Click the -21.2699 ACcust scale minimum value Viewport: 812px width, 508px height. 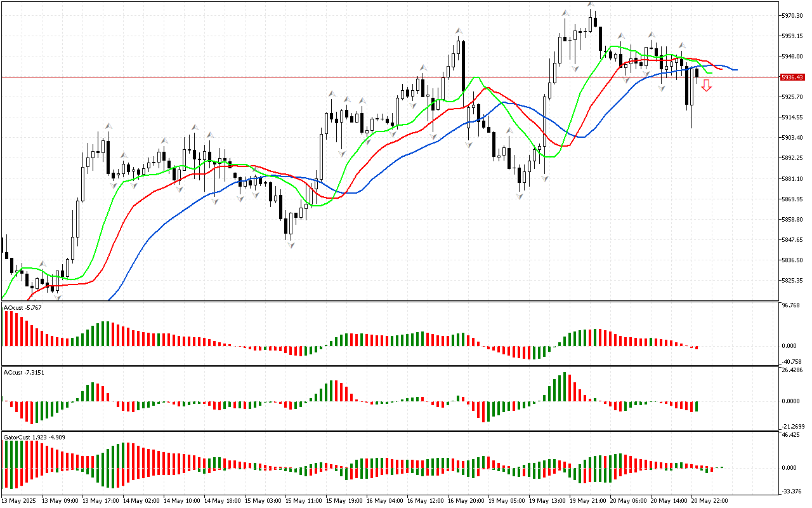pyautogui.click(x=793, y=426)
